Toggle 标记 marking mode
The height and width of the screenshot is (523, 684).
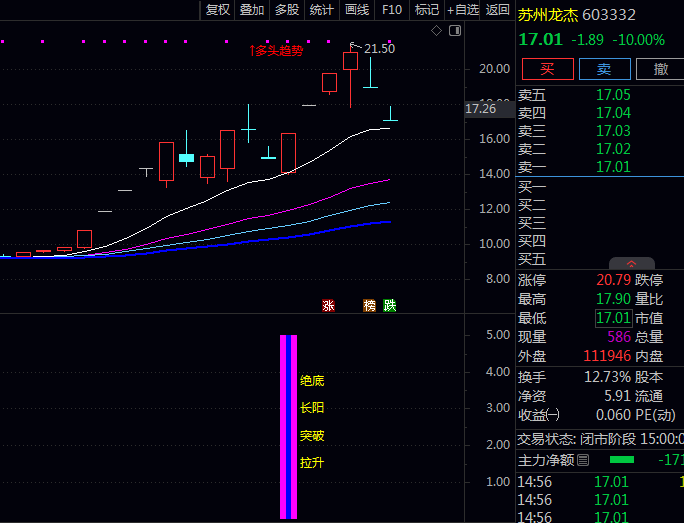[x=426, y=10]
